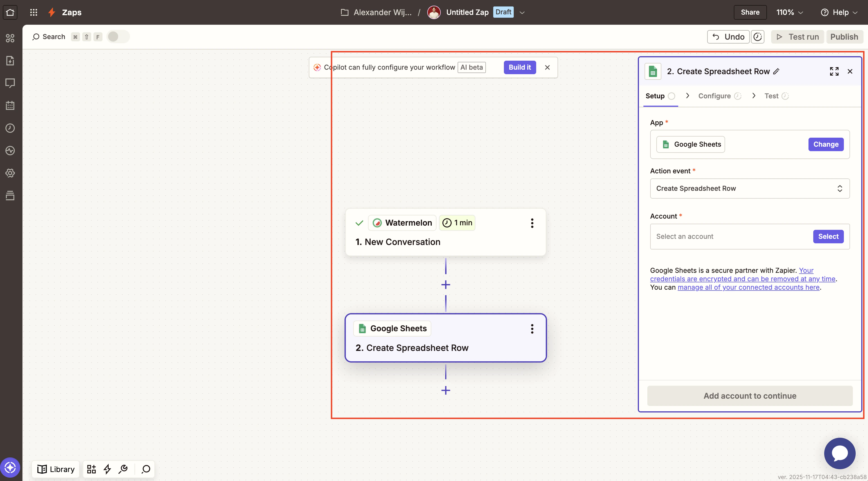The image size is (868, 481).
Task: Click the Draft status badge
Action: [503, 12]
